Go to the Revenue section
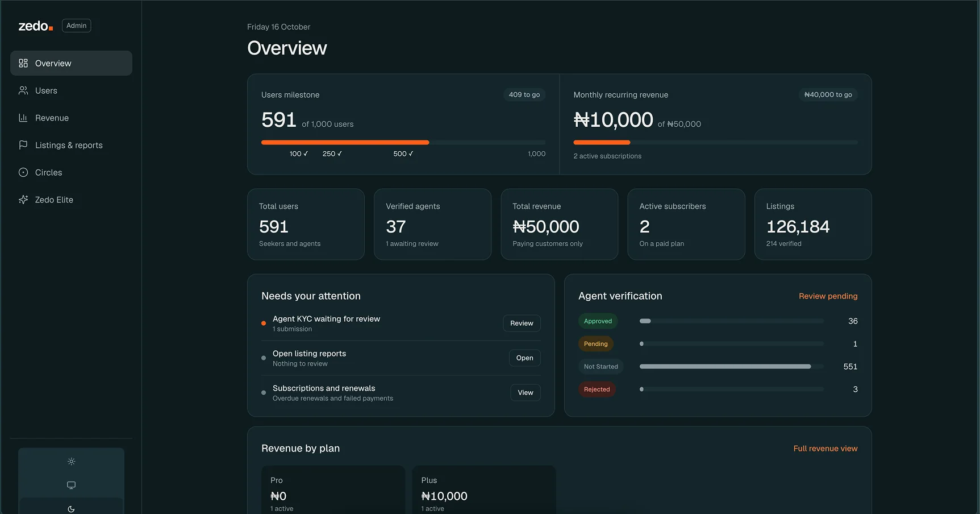 pyautogui.click(x=71, y=118)
